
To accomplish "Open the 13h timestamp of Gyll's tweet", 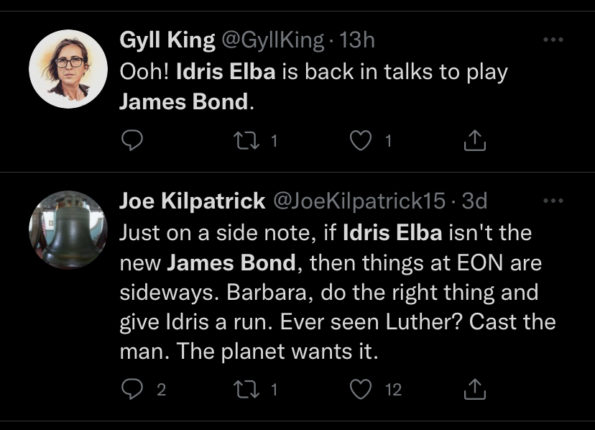I will pyautogui.click(x=357, y=40).
